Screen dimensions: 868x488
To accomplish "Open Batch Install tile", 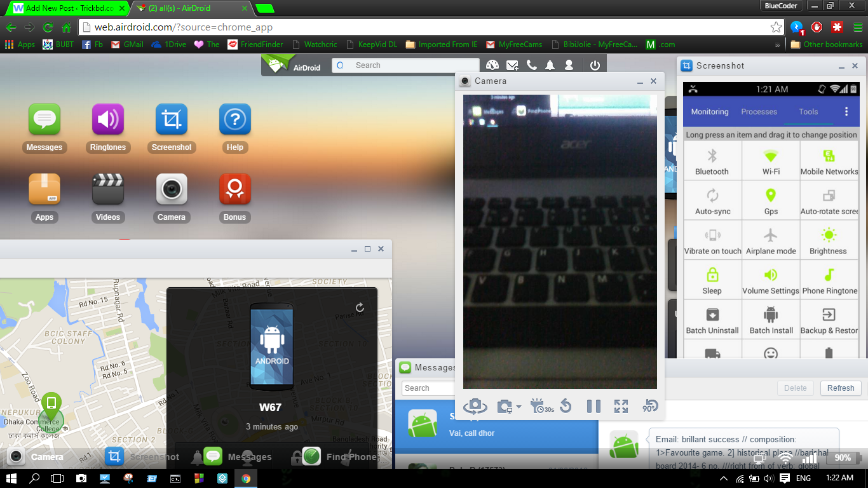I will pos(771,320).
